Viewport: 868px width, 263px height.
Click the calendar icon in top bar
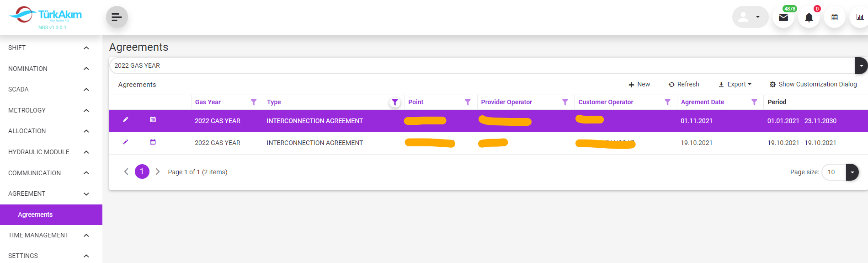tap(834, 17)
